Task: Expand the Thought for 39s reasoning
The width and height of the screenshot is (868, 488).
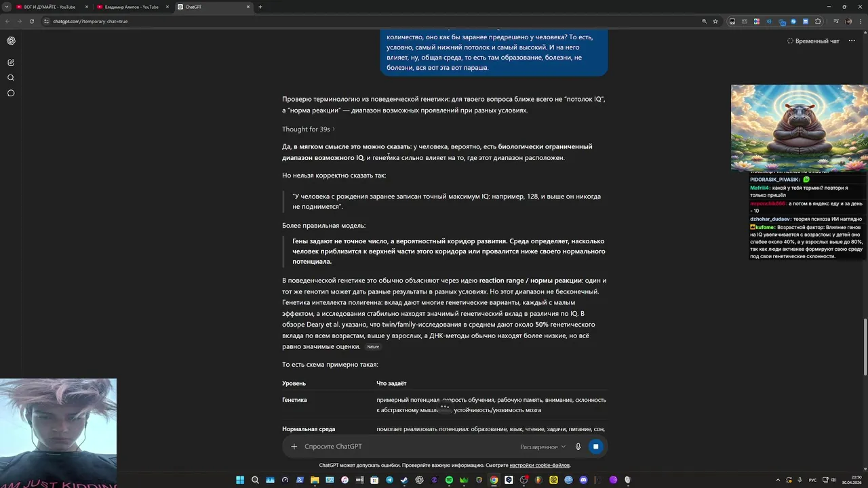Action: click(x=309, y=129)
